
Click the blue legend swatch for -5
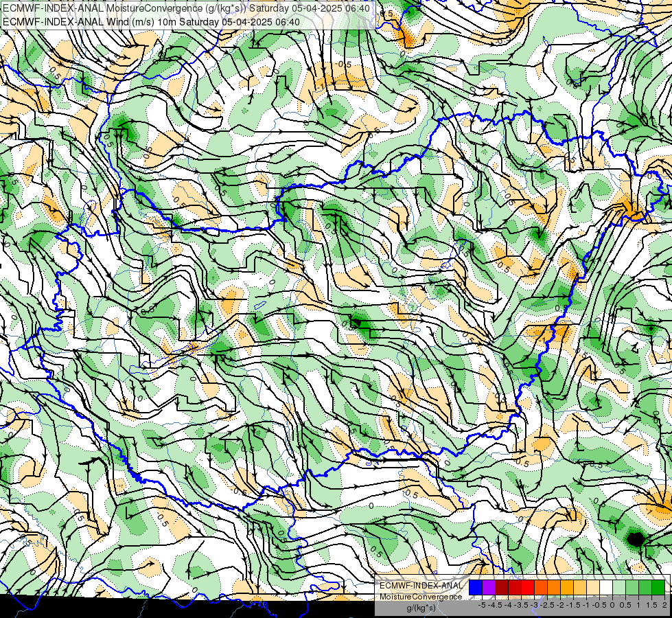(476, 588)
